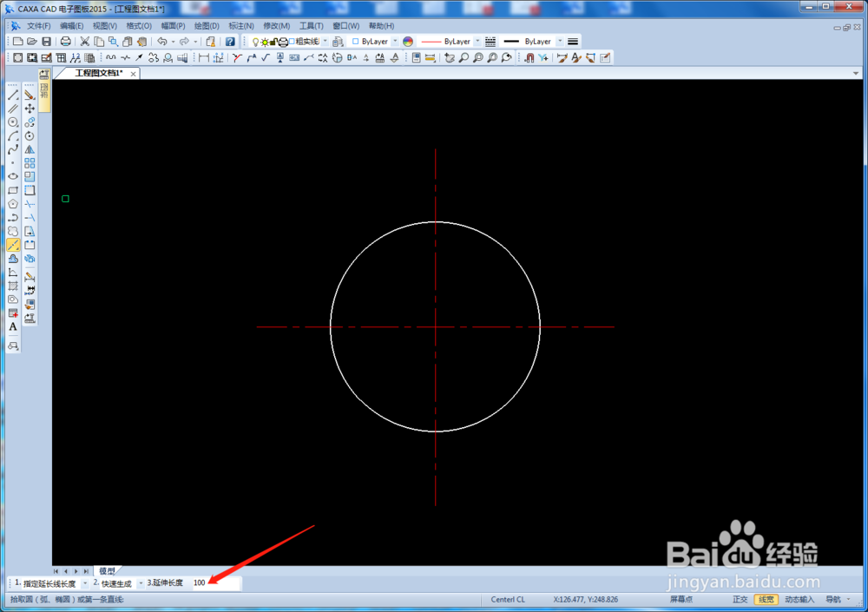Click the highlighted Centerline tool

click(x=13, y=245)
